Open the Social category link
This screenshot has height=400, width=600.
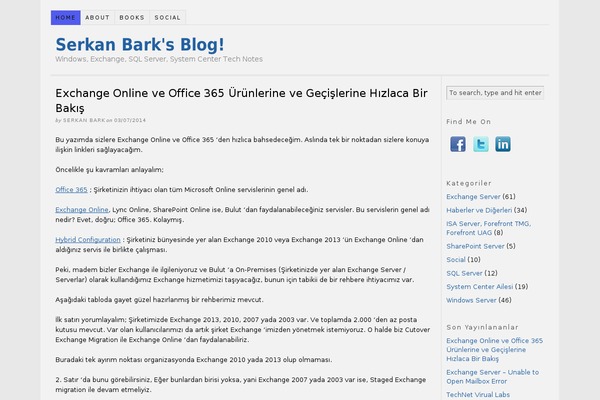pyautogui.click(x=456, y=260)
